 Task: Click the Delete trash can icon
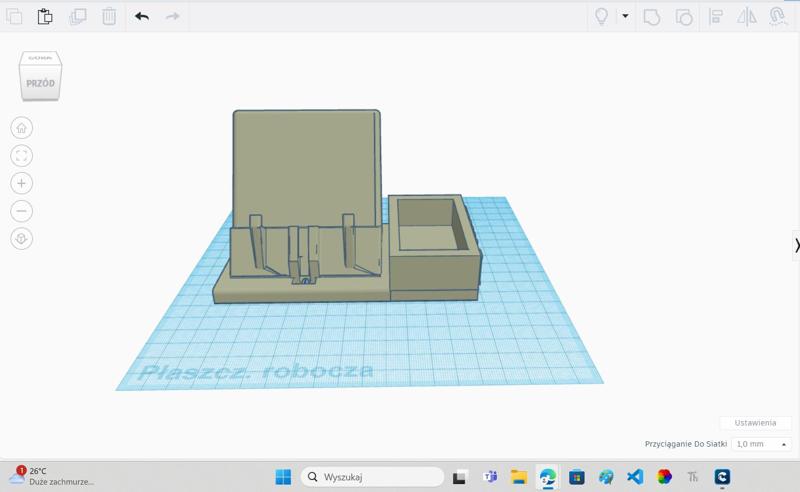109,16
